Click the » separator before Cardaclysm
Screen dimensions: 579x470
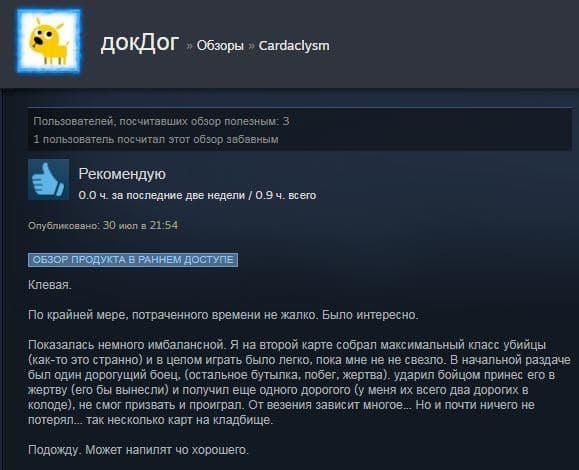[251, 46]
